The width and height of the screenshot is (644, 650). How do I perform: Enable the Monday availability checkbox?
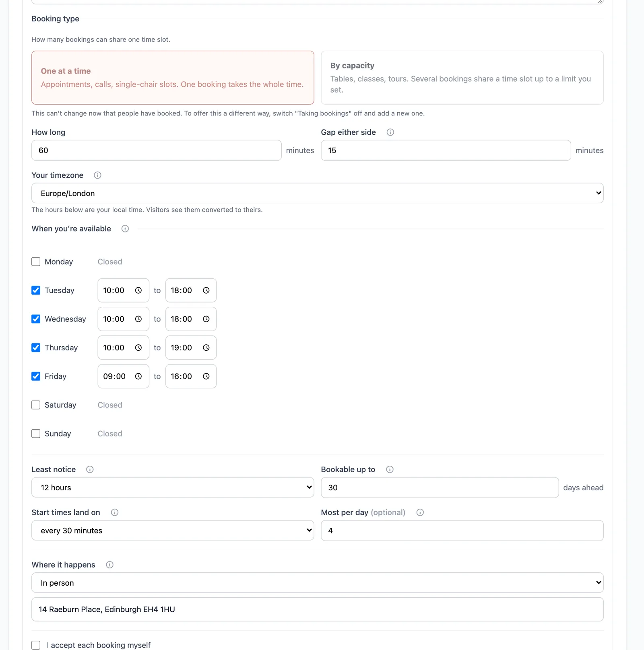(36, 262)
